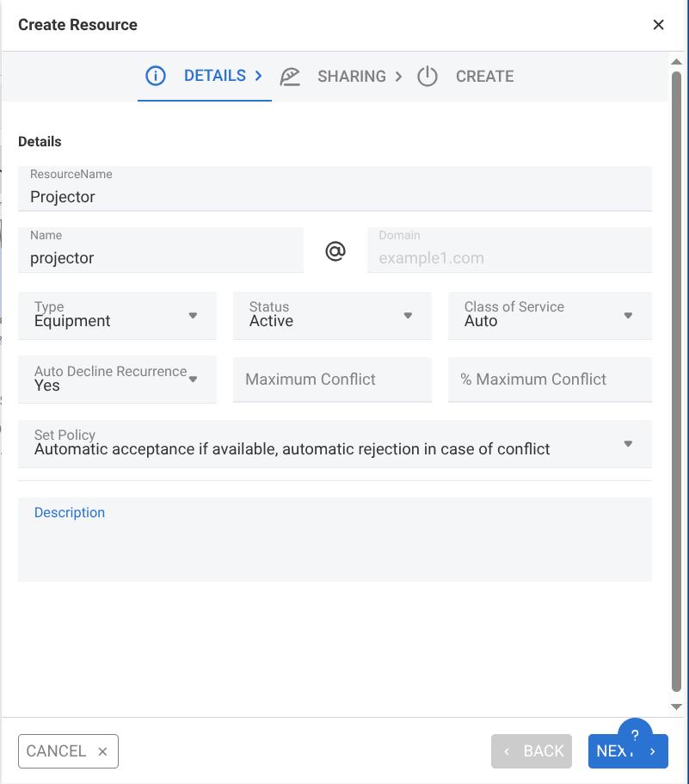
Task: Click the Sharing step pen icon
Action: pyautogui.click(x=290, y=77)
